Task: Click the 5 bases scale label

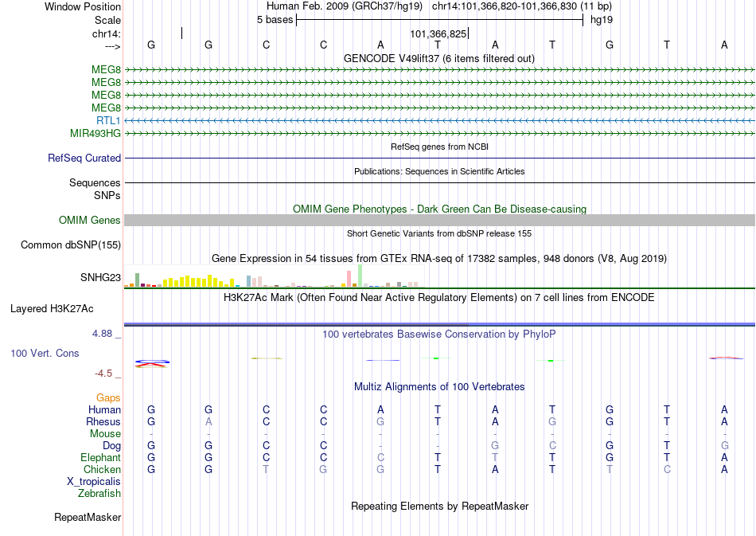Action: (275, 20)
